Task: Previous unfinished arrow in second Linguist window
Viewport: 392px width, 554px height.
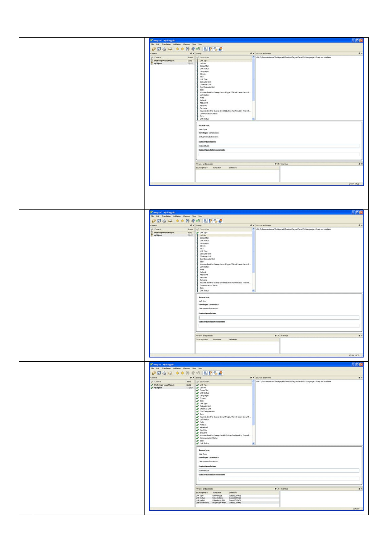Action: pos(177,221)
